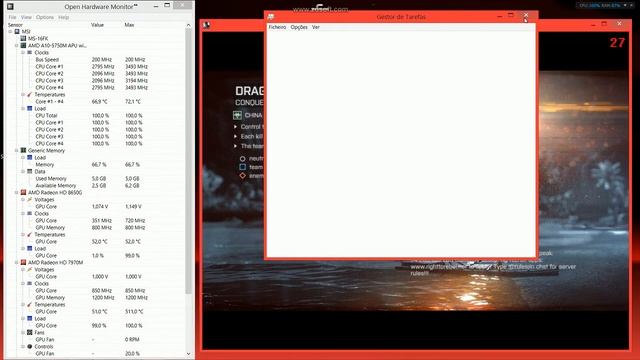This screenshot has height=360, width=640.
Task: Collapse the APU Temperatures group
Action: pos(23,94)
